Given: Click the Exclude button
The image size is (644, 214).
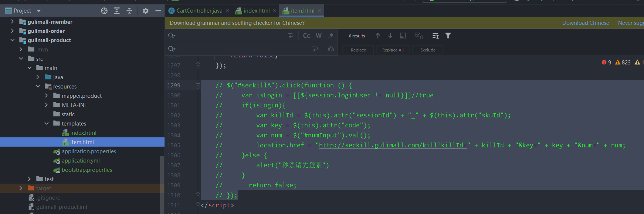Looking at the screenshot, I should pos(428,50).
